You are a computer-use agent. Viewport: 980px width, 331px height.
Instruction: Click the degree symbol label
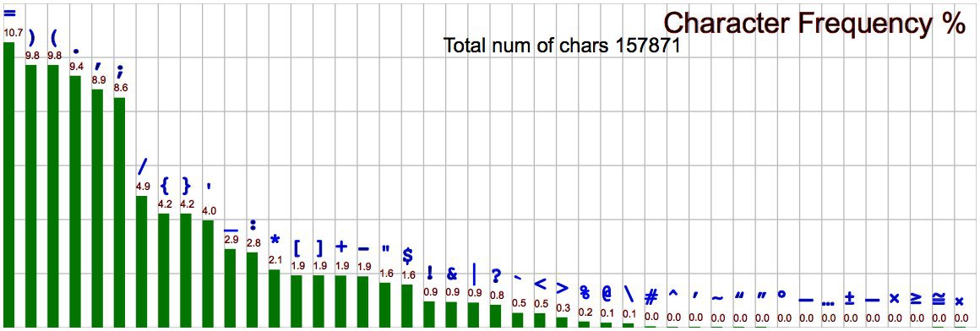click(x=781, y=295)
